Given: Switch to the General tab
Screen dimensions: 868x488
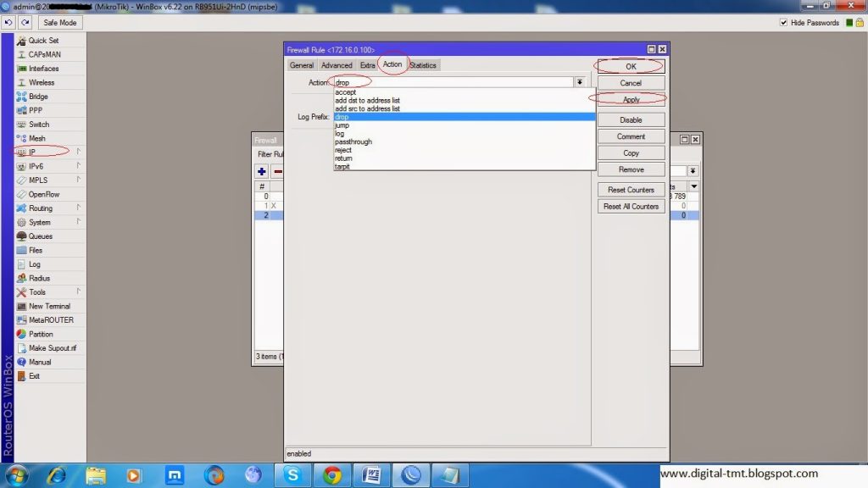Looking at the screenshot, I should click(x=302, y=65).
